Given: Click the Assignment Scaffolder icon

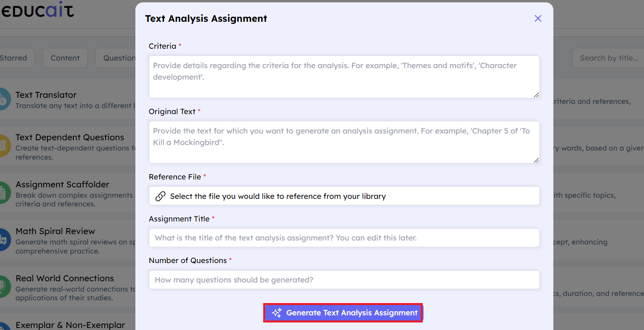Looking at the screenshot, I should (x=4, y=193).
